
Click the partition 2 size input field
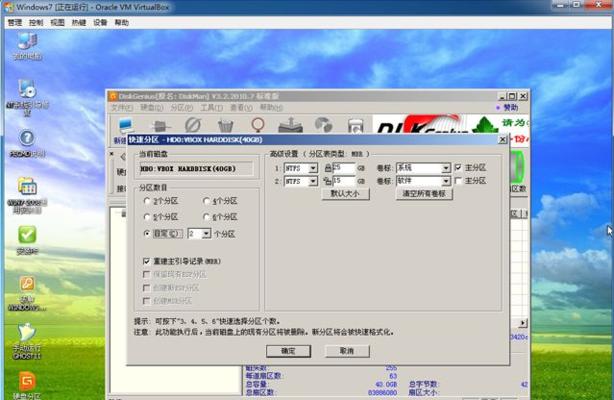(x=344, y=181)
